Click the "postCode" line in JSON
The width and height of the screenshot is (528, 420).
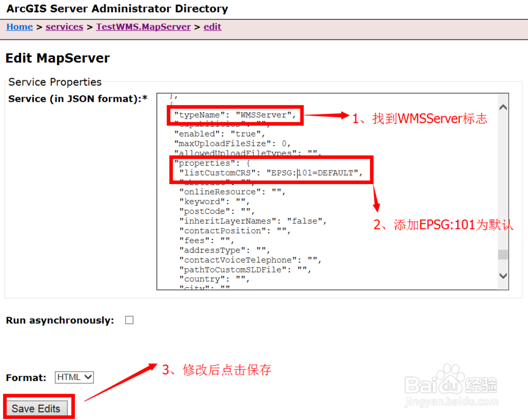(217, 212)
